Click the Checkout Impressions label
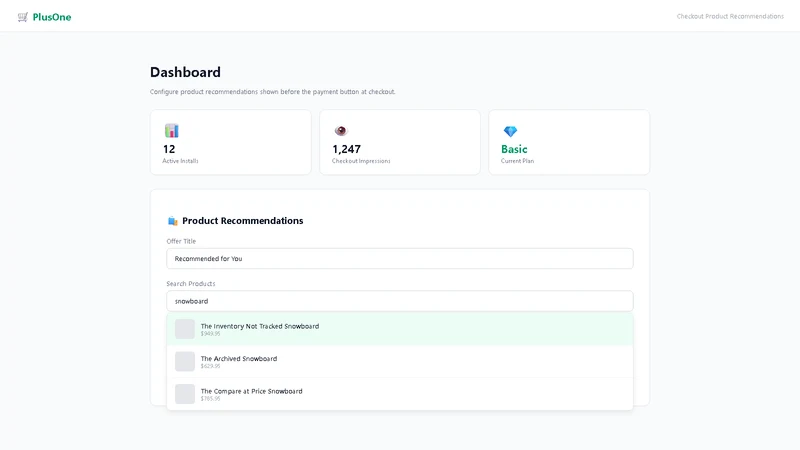800x450 pixels. [x=361, y=161]
